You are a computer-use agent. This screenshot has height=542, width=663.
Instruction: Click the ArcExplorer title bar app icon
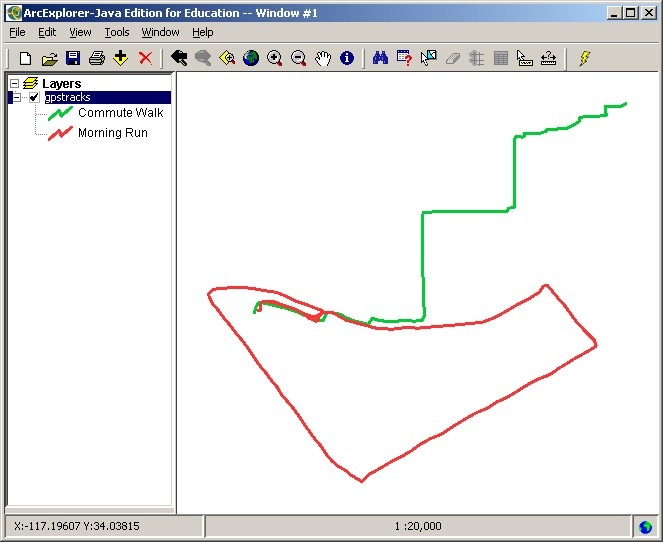14,13
